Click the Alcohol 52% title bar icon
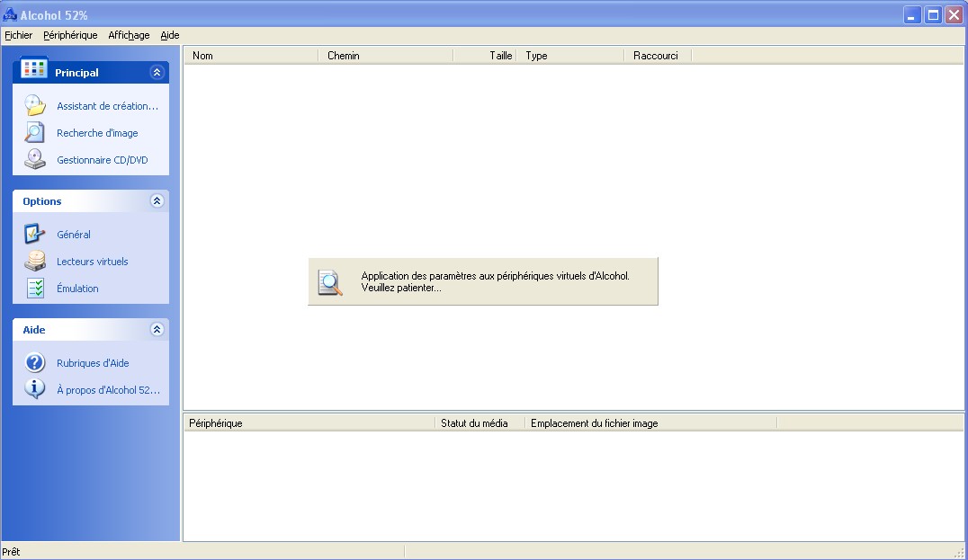 9,14
